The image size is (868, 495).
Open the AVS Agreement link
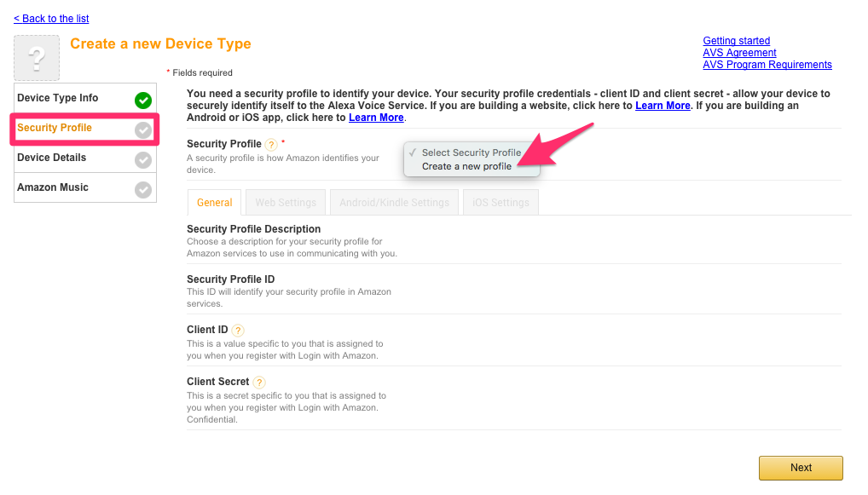click(739, 53)
